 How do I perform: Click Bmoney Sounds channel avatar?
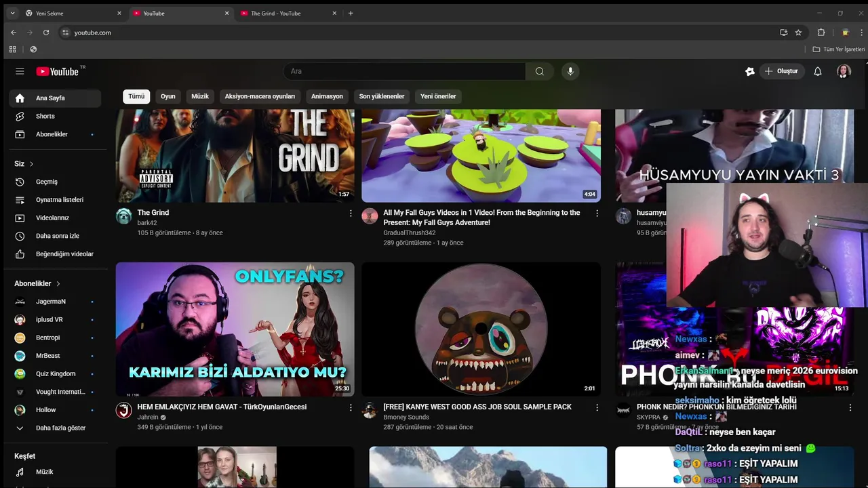(x=370, y=410)
